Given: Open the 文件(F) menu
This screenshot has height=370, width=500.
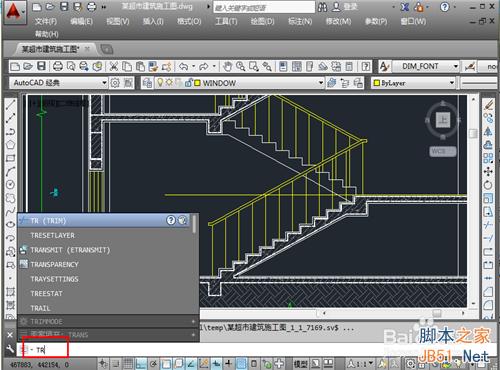Looking at the screenshot, I should [46, 22].
